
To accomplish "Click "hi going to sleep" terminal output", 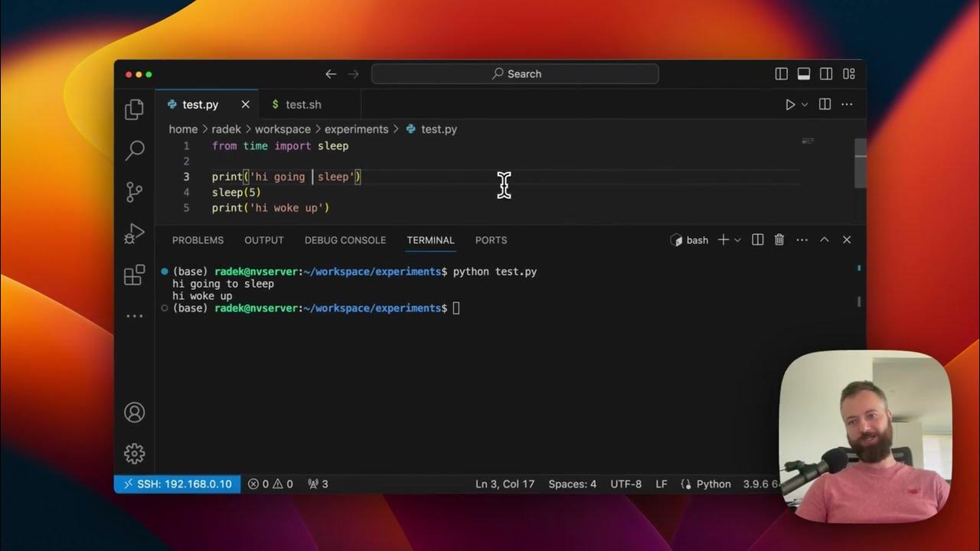I will [223, 284].
